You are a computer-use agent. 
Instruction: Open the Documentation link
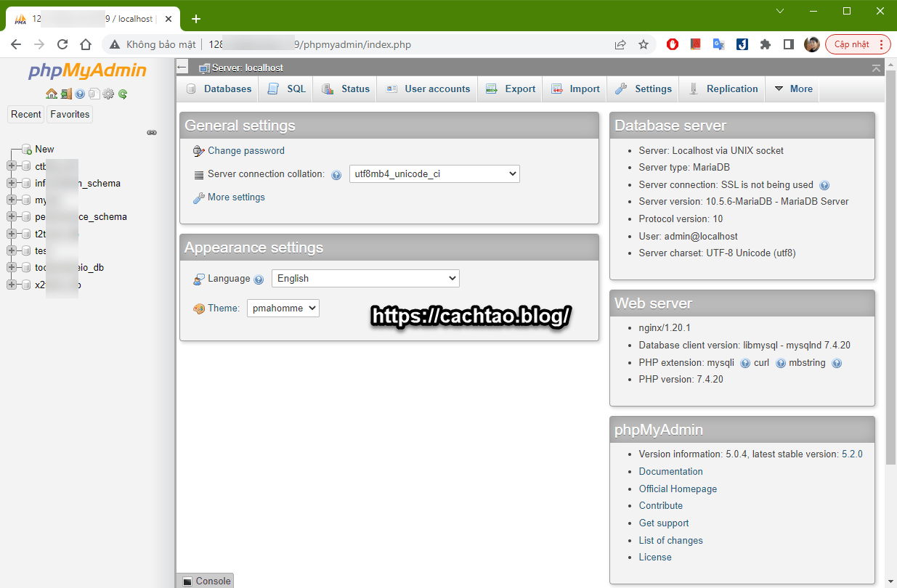[671, 472]
